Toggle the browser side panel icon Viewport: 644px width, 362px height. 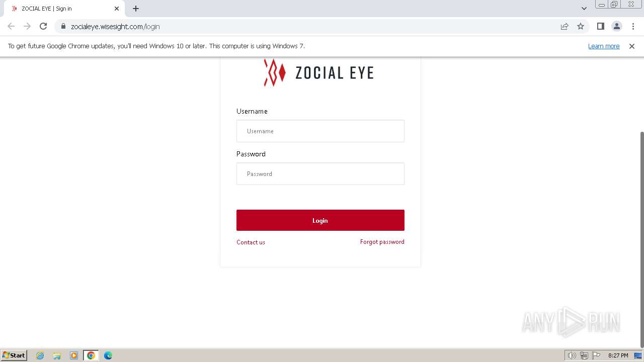point(601,26)
